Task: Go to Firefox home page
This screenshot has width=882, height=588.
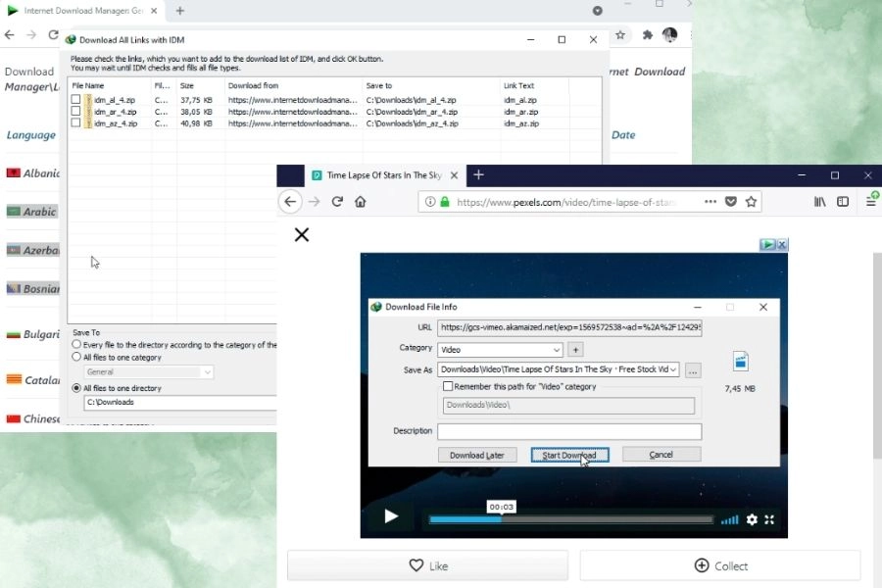Action: (360, 202)
